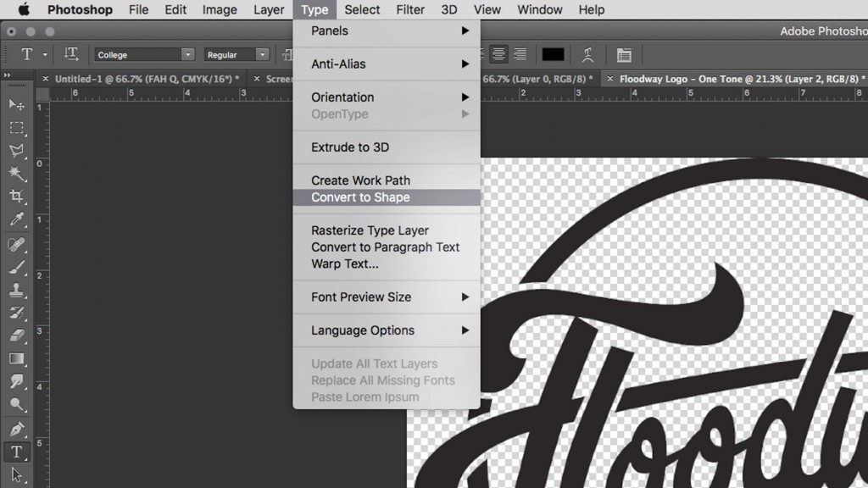The image size is (868, 488).
Task: Select the Eyedropper tool
Action: 17,219
